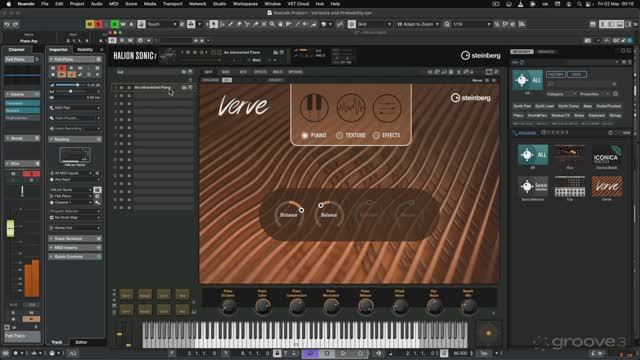Click the Steinberg logo in the HALion header
Viewport: 640px width, 360px height.
coord(480,56)
